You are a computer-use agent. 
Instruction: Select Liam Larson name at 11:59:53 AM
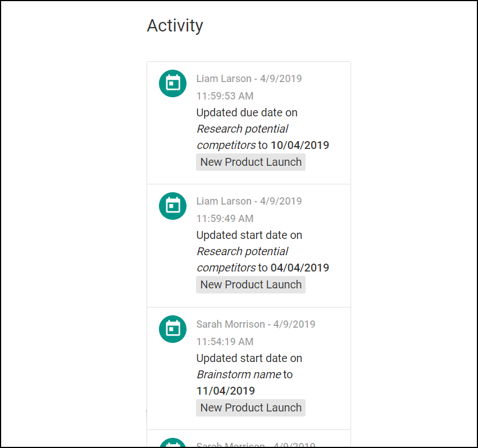[x=224, y=79]
